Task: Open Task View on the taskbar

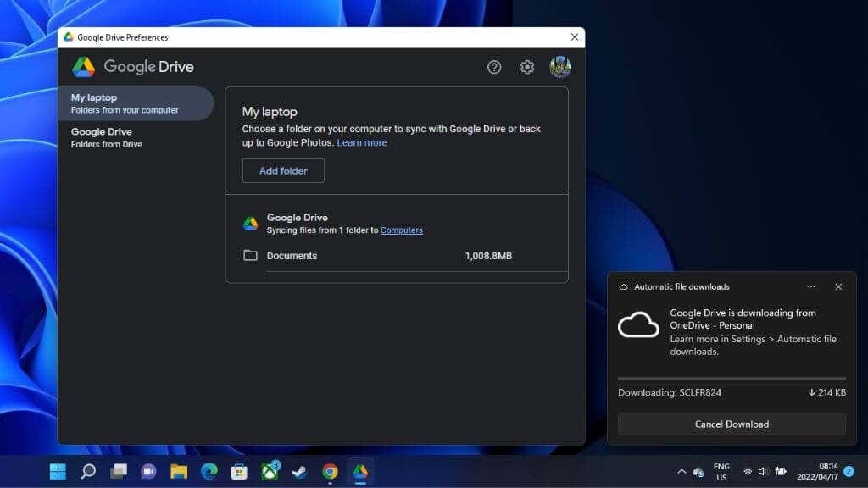Action: pos(119,471)
